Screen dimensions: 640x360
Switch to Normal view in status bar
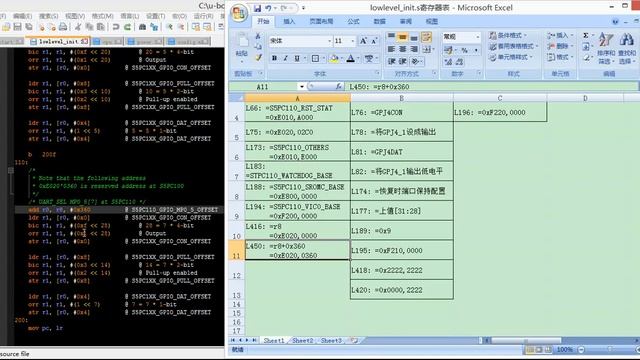click(530, 349)
